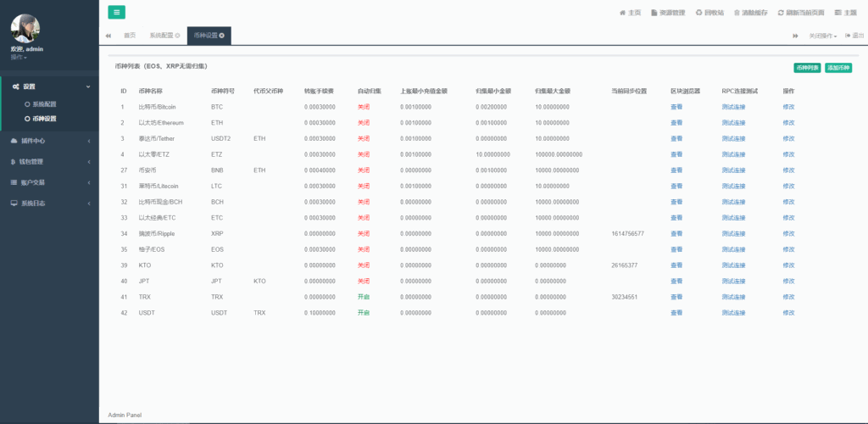Toggle 自动归集 status for Bitcoin row
This screenshot has height=424, width=868.
pos(363,107)
